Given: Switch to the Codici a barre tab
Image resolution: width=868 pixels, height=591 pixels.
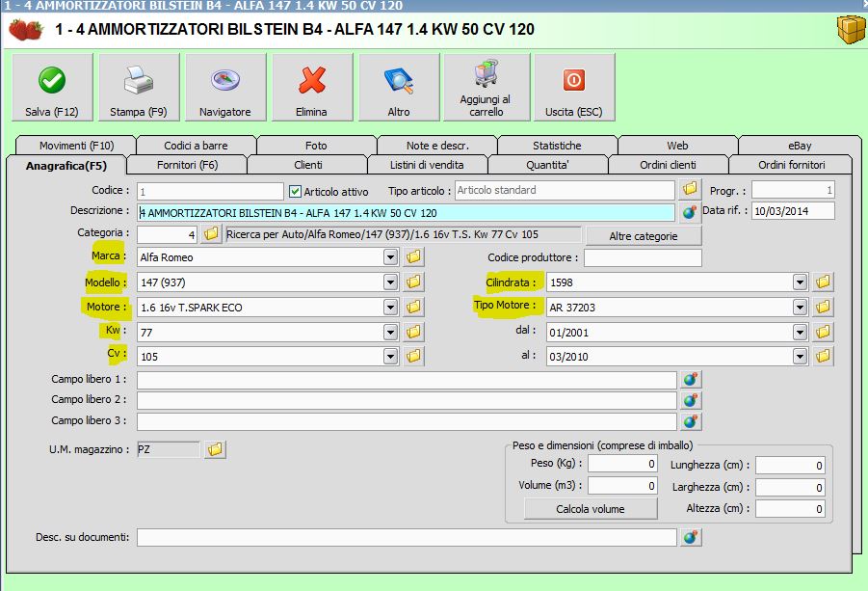Looking at the screenshot, I should coord(196,146).
